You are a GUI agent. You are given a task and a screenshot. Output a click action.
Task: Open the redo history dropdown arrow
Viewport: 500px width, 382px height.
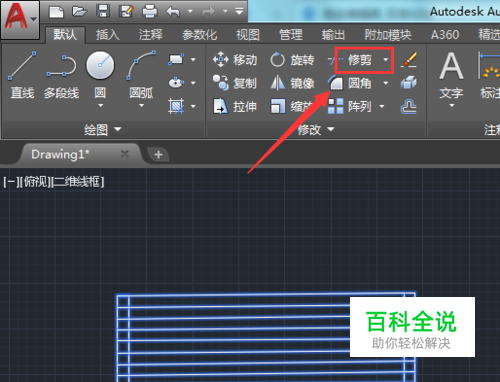point(225,12)
